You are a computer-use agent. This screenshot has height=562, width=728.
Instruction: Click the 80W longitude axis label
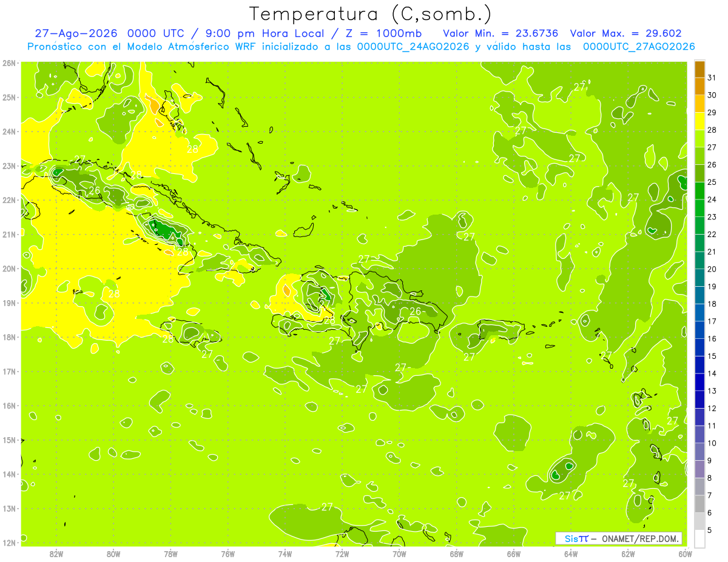tap(113, 554)
